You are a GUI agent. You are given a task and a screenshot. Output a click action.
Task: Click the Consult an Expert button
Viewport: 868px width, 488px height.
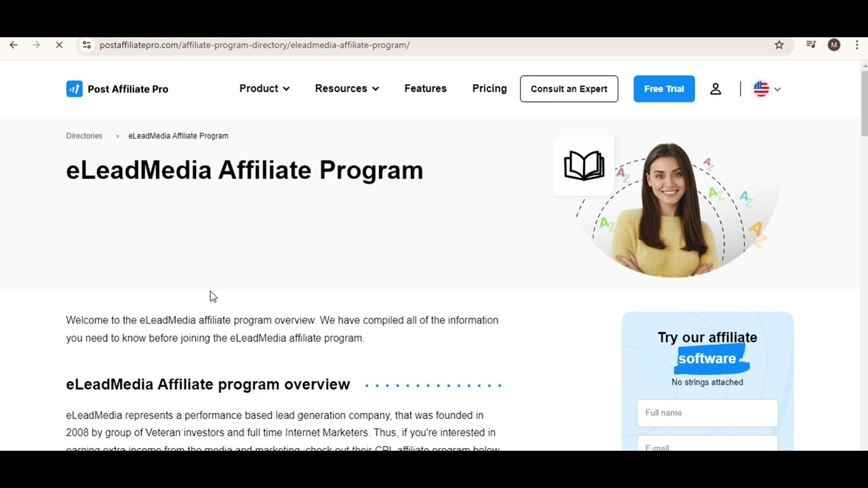569,89
